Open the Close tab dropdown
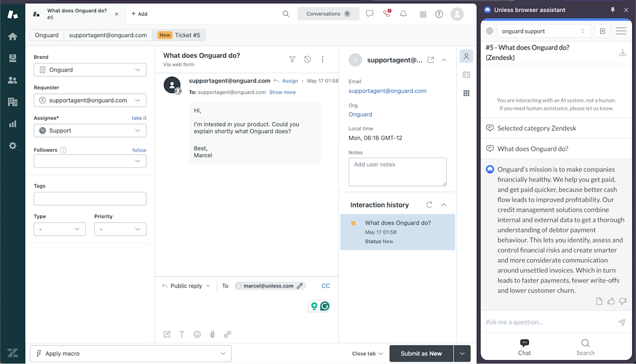 click(367, 353)
